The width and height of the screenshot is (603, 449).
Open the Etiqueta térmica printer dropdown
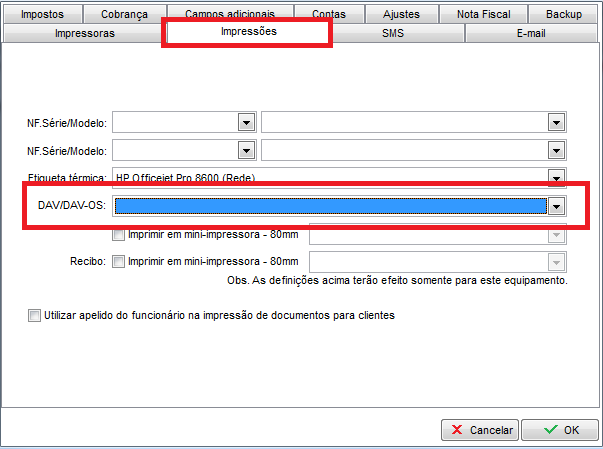point(557,177)
